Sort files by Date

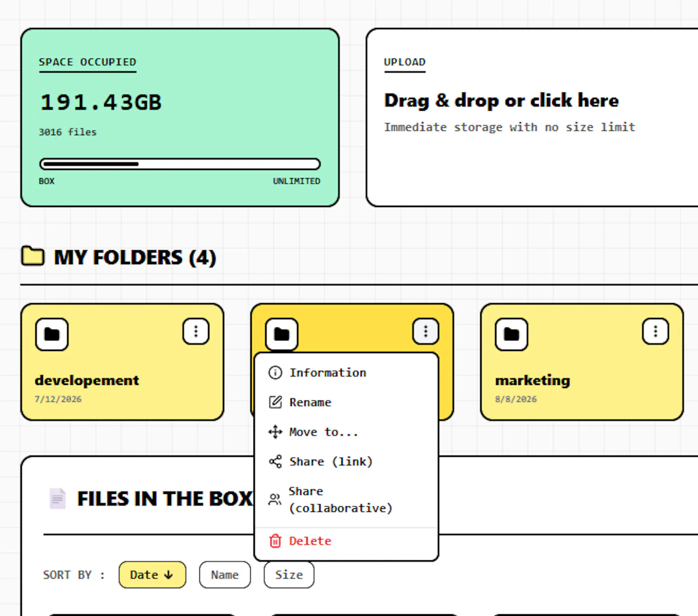pos(152,575)
